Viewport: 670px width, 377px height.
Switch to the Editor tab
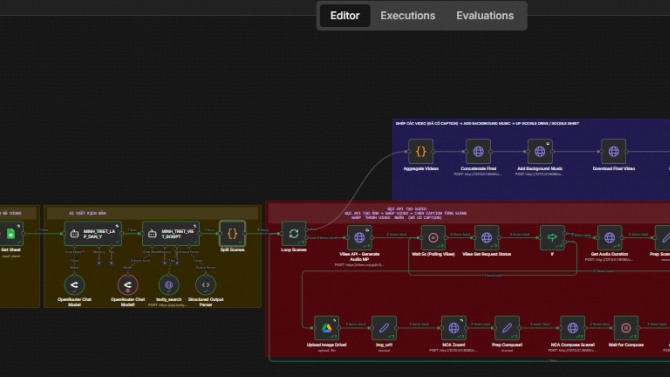(345, 16)
